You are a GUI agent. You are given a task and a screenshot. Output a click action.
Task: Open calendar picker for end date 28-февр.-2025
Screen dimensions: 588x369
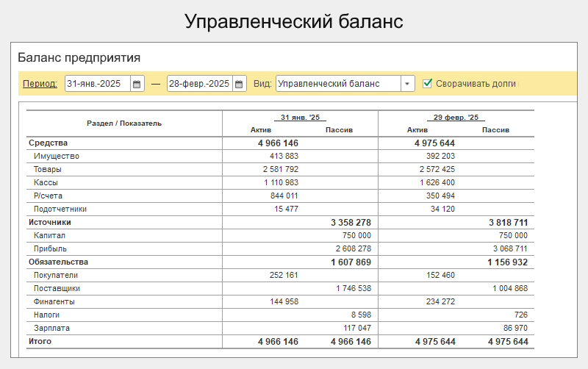tap(239, 84)
